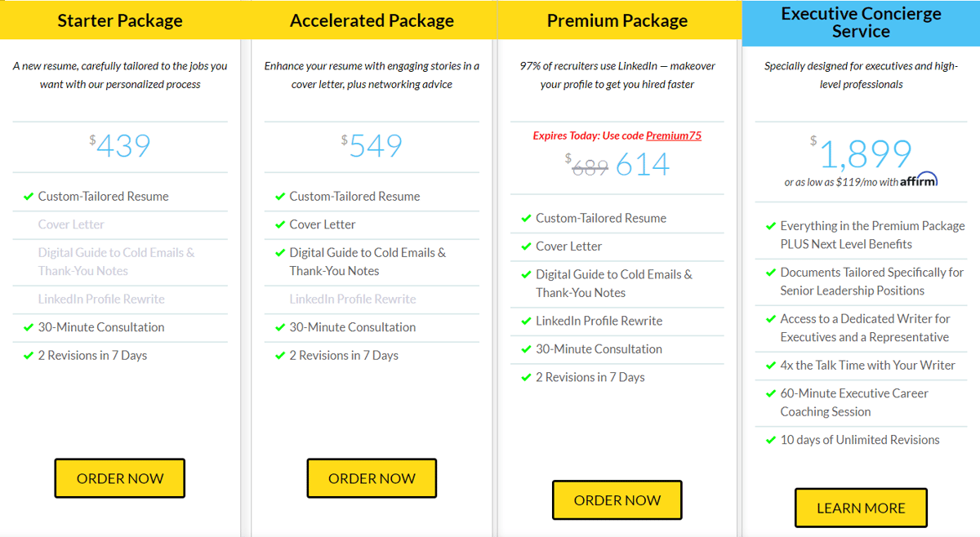Screen dimensions: 980x537
Task: Click checkmark beside Starter 30-Minute Consultation
Action: click(29, 327)
